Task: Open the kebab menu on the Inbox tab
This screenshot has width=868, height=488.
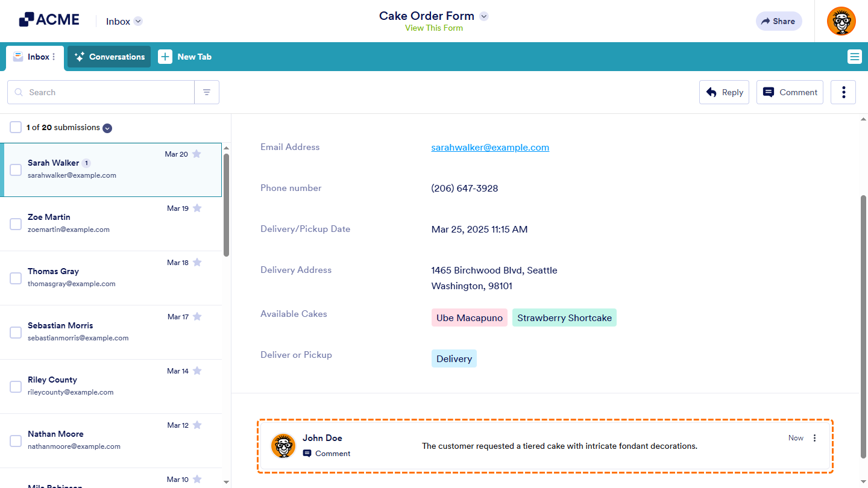Action: pos(54,57)
